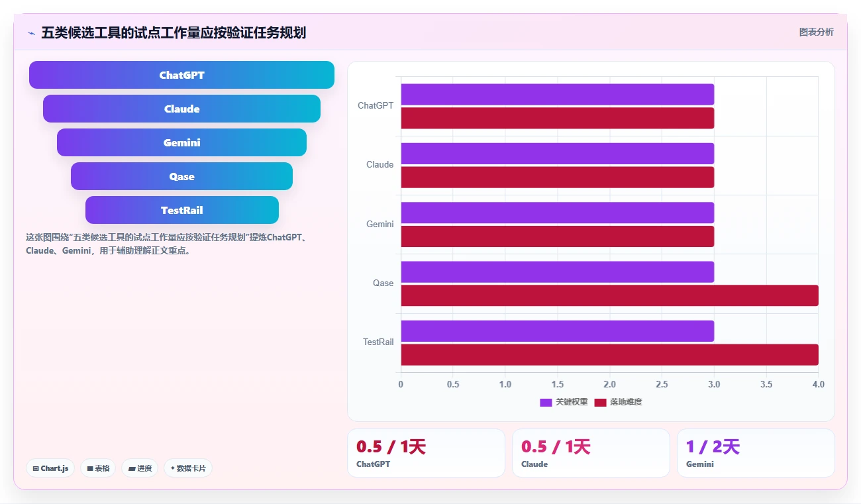Click the 表格 tag
Screen dimensions: 861x504
click(98, 468)
